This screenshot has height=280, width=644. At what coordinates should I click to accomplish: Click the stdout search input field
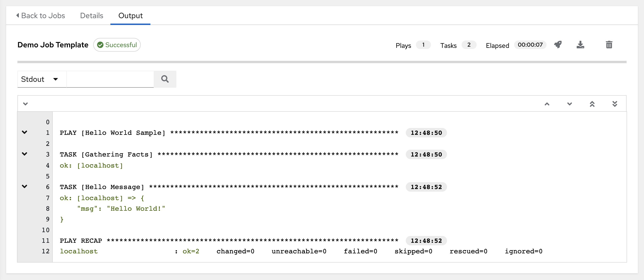click(x=110, y=78)
